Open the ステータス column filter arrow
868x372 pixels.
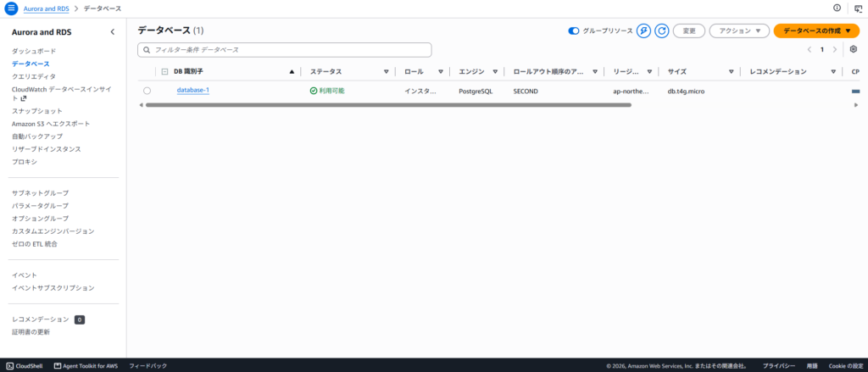point(386,72)
